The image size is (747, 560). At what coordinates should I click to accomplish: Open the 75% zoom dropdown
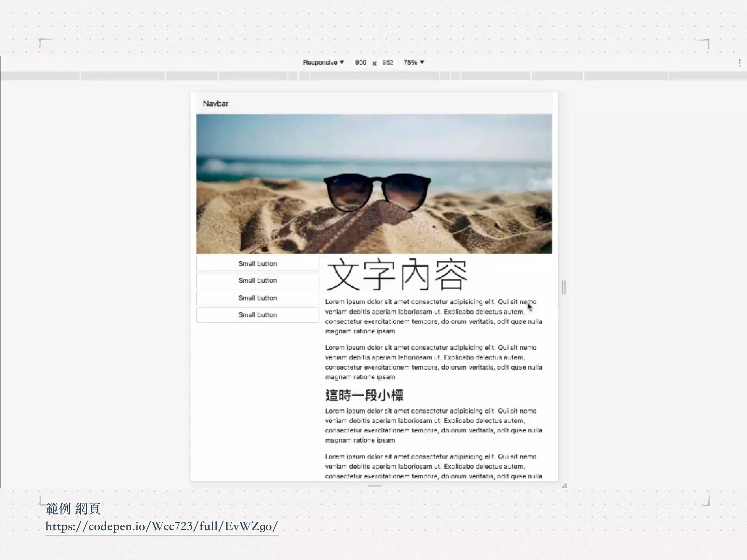(x=414, y=62)
